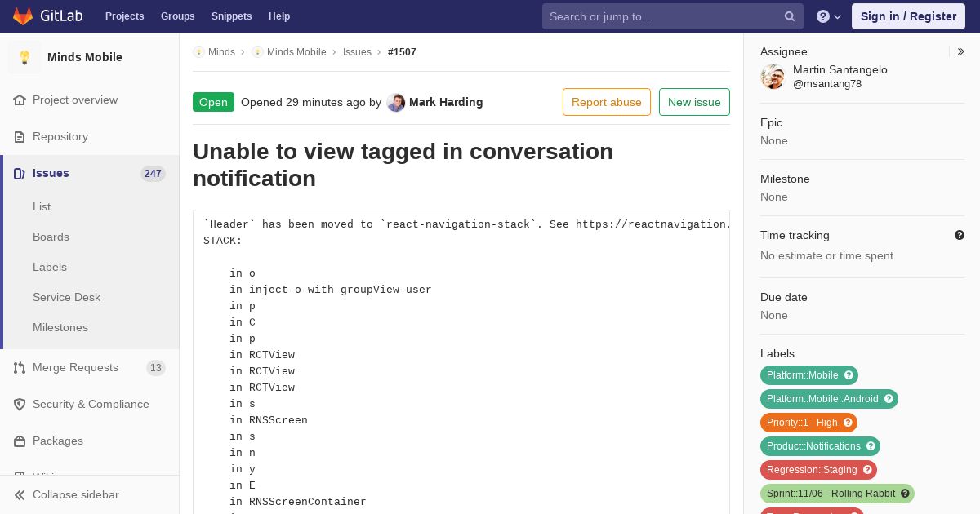Click help icon on Regression::Staging label
The height and width of the screenshot is (514, 980).
coord(867,470)
